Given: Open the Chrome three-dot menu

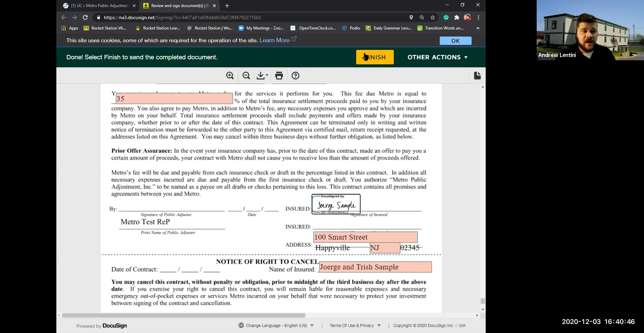Looking at the screenshot, I should pyautogui.click(x=479, y=17).
